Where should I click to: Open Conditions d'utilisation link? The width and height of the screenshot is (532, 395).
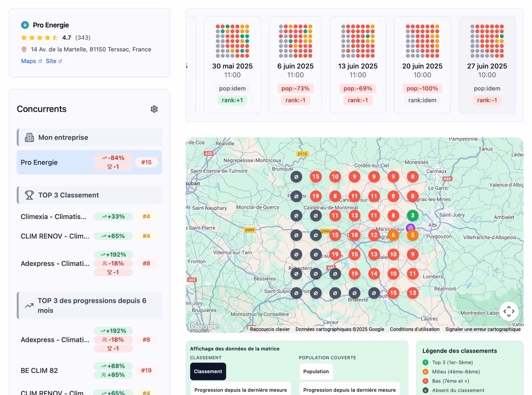click(414, 329)
